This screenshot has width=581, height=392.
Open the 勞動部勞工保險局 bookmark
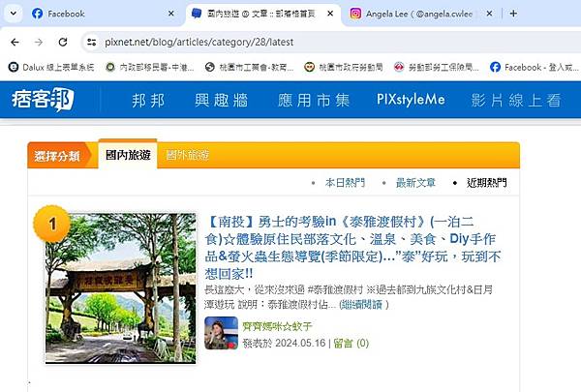[436, 67]
